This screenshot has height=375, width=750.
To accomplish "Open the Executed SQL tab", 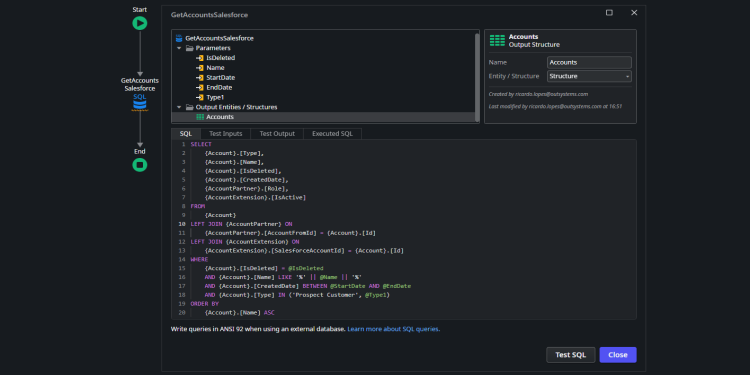I will tap(332, 134).
